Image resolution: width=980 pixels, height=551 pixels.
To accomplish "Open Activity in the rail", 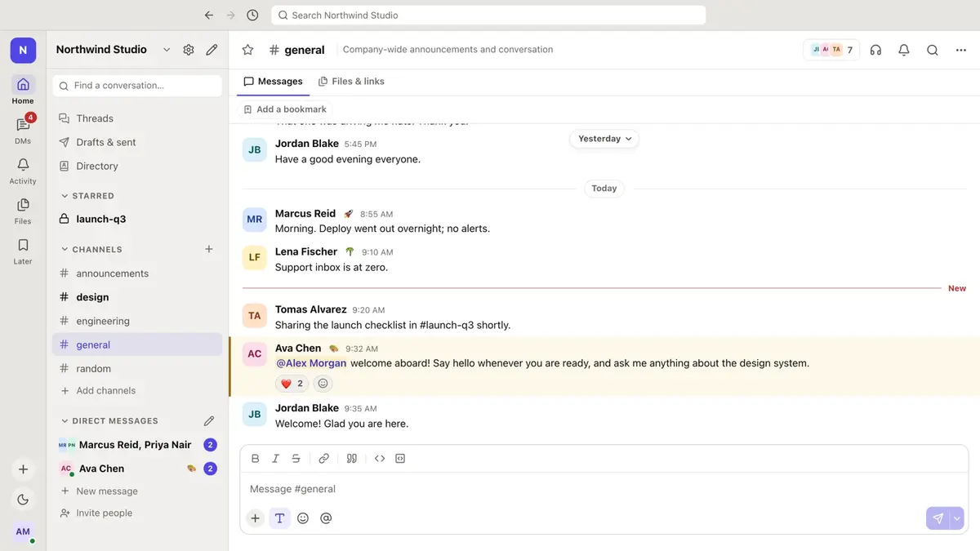I will 23,170.
